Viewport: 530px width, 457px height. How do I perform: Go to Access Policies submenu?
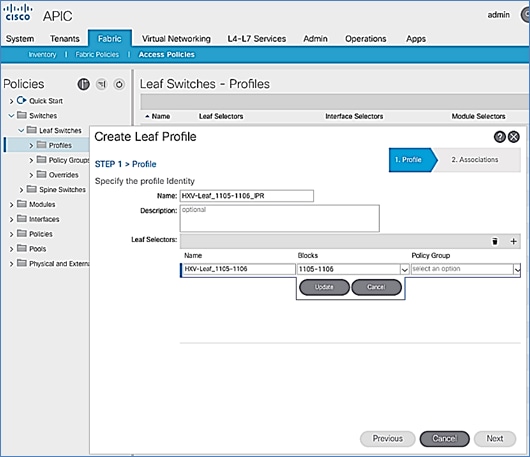[167, 54]
